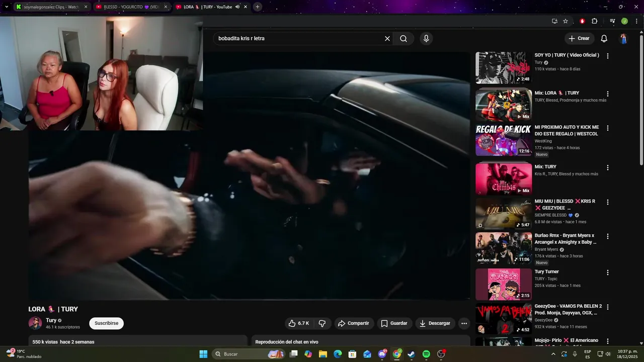The width and height of the screenshot is (644, 362).
Task: Open more actions ellipsis under video
Action: (464, 323)
